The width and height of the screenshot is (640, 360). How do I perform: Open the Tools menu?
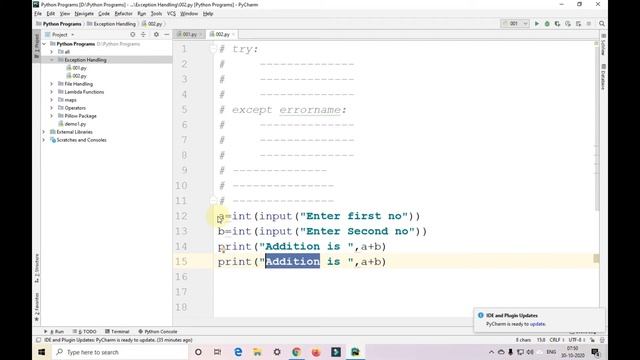click(x=156, y=13)
